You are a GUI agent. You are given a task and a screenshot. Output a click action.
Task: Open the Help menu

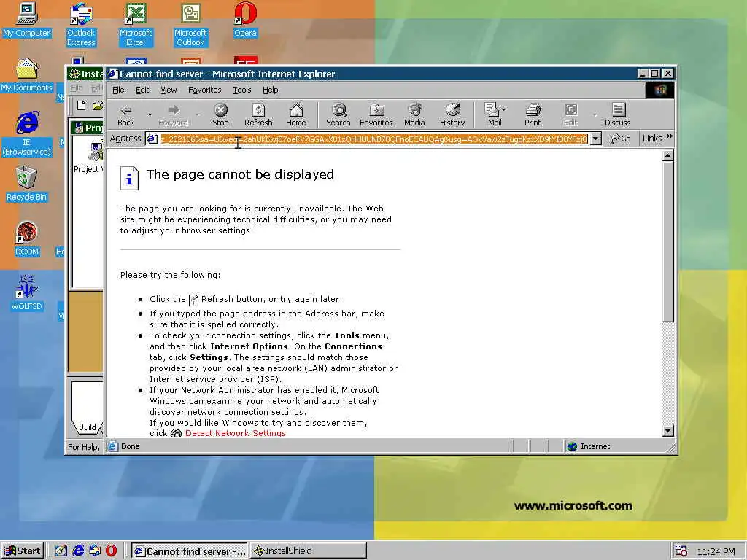pos(270,90)
